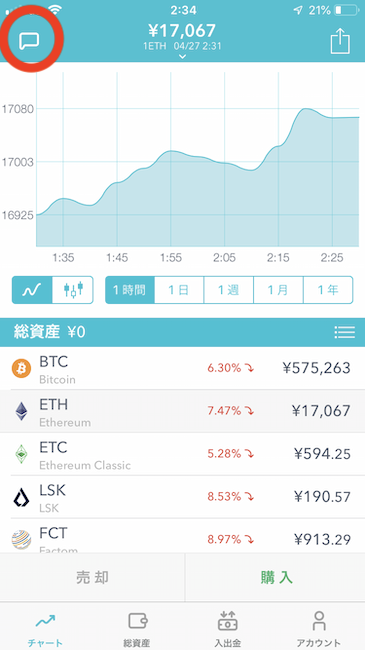Screen dimensions: 365x650
Task: Tap the 購入 buy button
Action: pos(275,577)
